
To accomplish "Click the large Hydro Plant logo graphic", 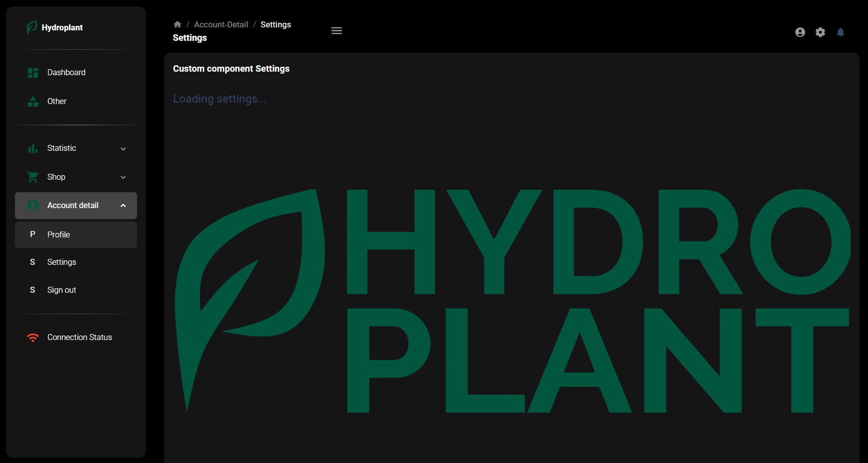I will click(x=513, y=299).
